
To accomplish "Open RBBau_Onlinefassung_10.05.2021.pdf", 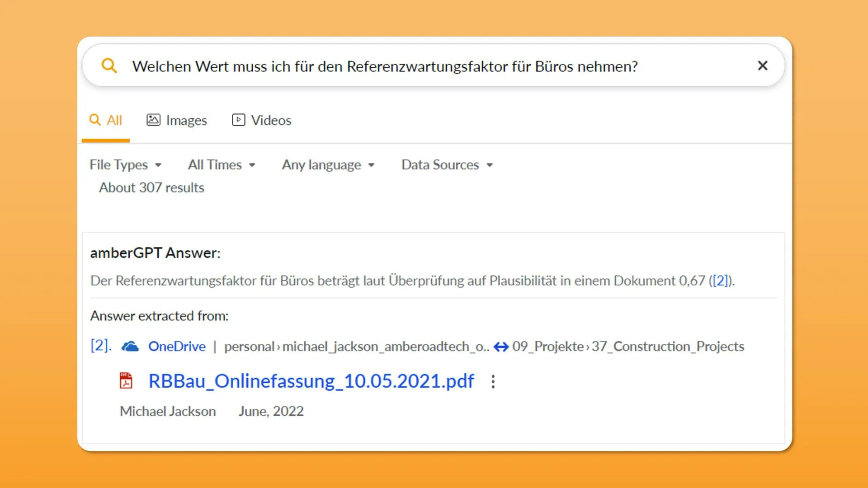I will (x=311, y=381).
